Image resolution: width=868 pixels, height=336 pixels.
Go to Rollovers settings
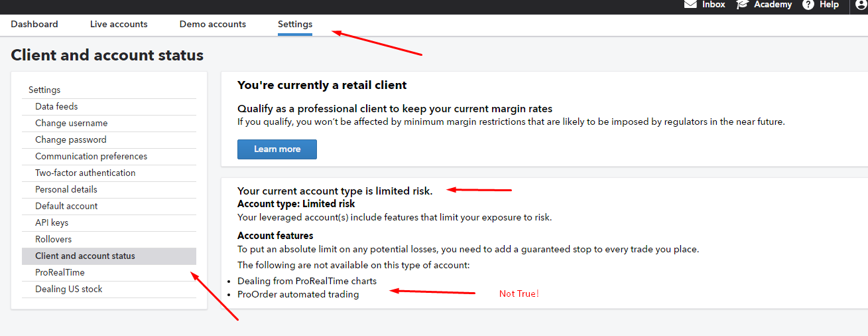point(53,239)
